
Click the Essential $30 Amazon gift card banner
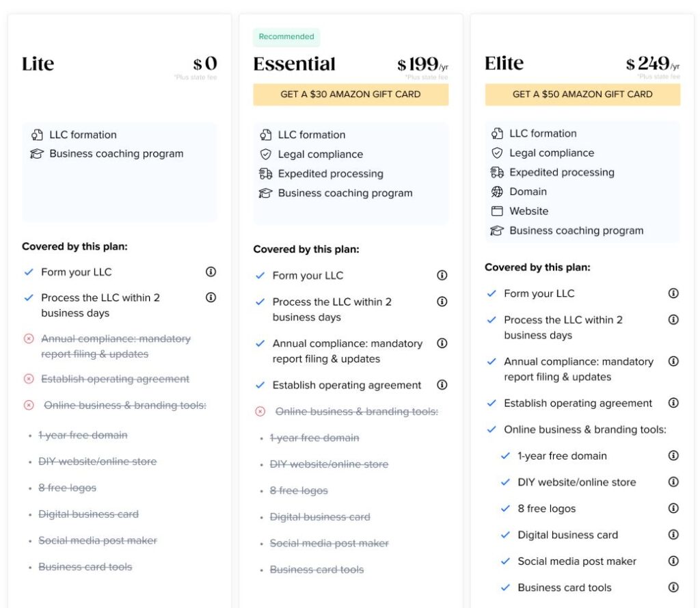pyautogui.click(x=351, y=94)
